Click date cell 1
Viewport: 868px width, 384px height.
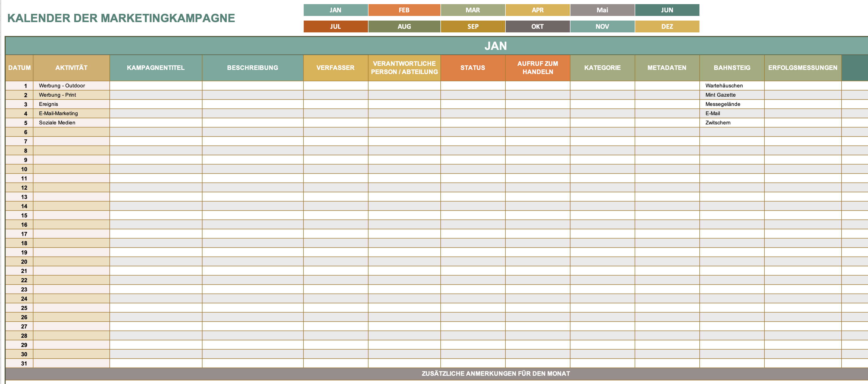(x=20, y=86)
